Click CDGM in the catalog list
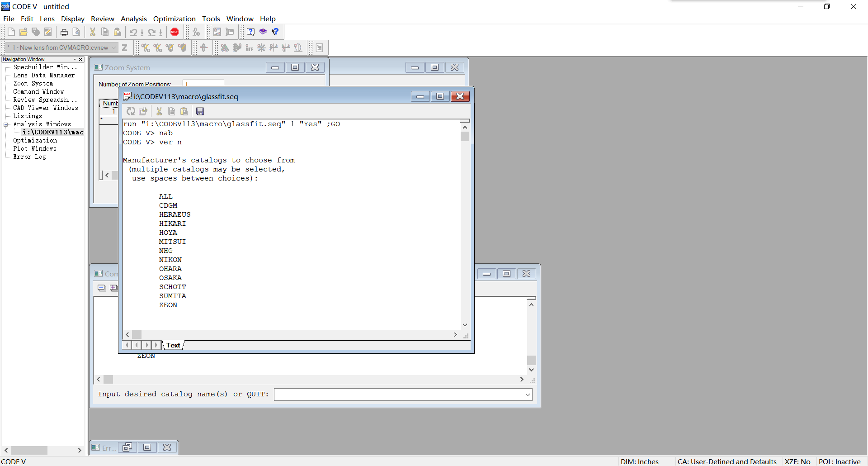Image resolution: width=868 pixels, height=466 pixels. (x=168, y=205)
